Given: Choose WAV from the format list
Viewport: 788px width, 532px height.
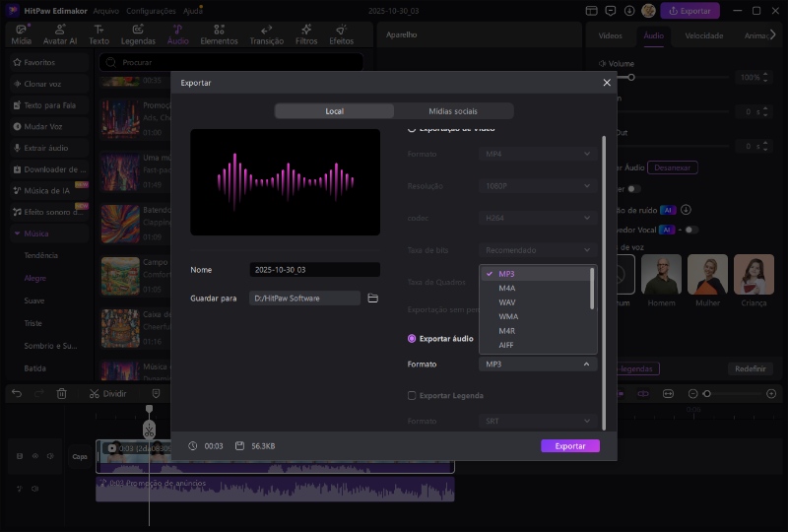Looking at the screenshot, I should (x=507, y=302).
